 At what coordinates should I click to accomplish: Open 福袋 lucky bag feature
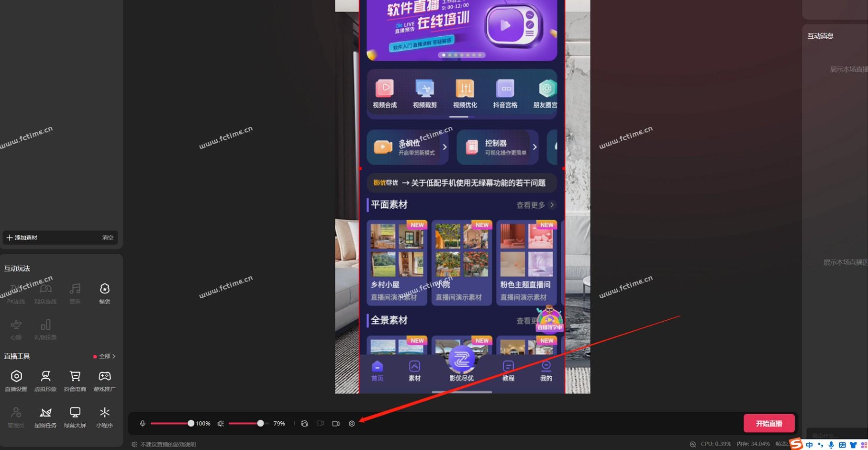point(104,293)
